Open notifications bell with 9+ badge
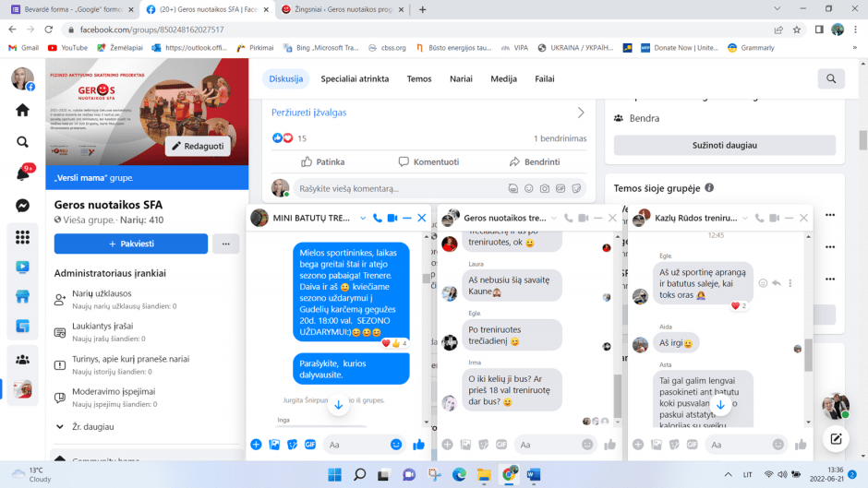868x488 pixels. pyautogui.click(x=23, y=173)
